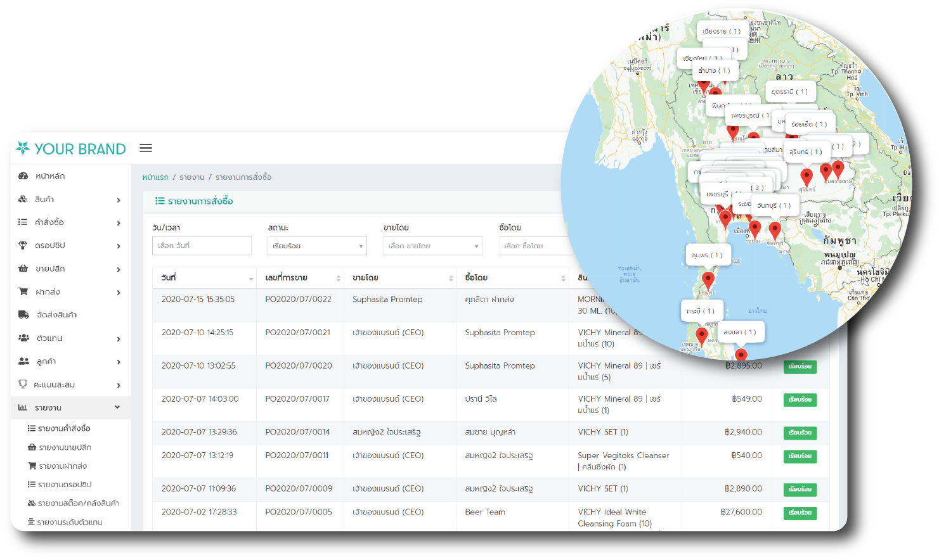Toggle the hamburger sidebar menu
This screenshot has height=560, width=939.
tap(146, 148)
